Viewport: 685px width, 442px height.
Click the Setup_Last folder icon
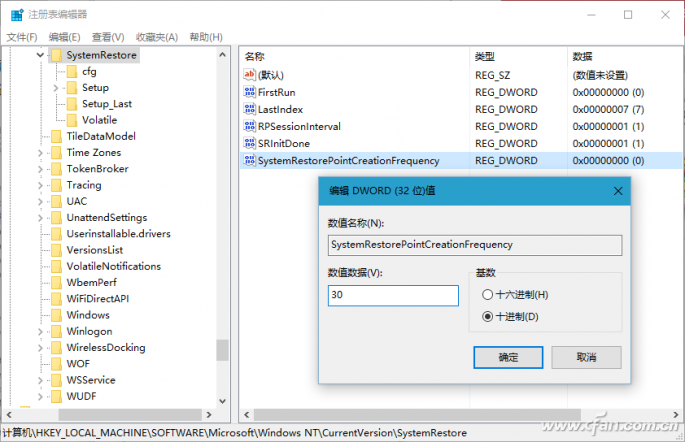click(72, 104)
